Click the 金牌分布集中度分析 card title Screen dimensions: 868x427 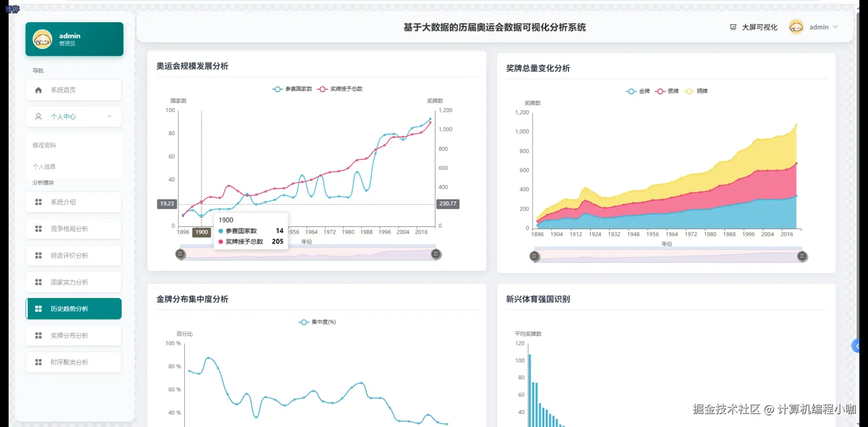coord(192,299)
